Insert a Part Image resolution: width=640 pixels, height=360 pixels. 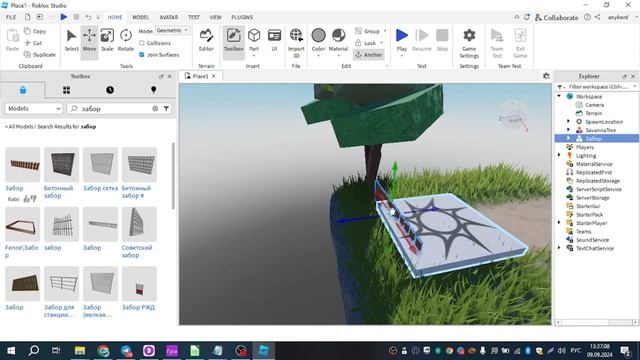(254, 40)
